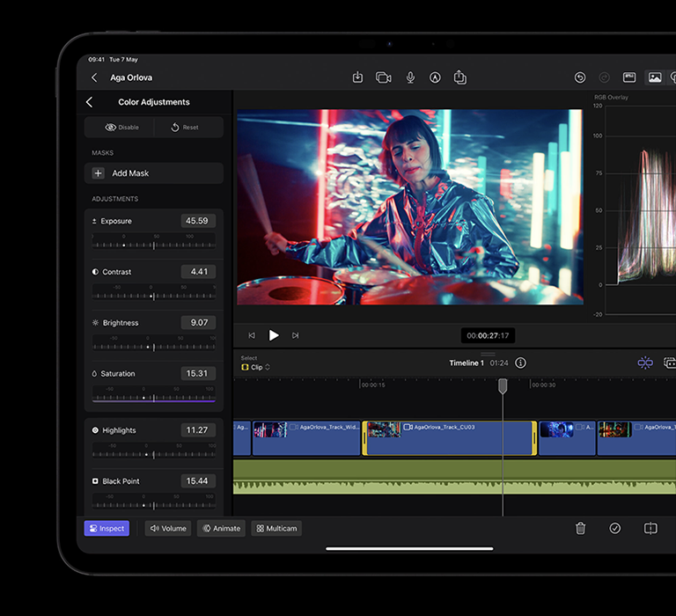
Task: Open the Multicam tab
Action: pos(276,529)
